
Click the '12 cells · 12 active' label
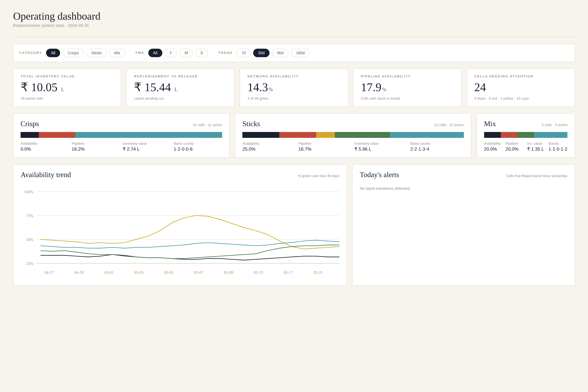coord(449,125)
